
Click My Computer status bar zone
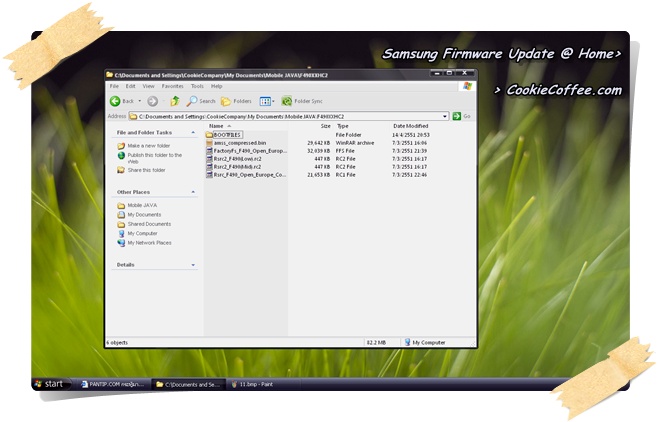coord(425,342)
